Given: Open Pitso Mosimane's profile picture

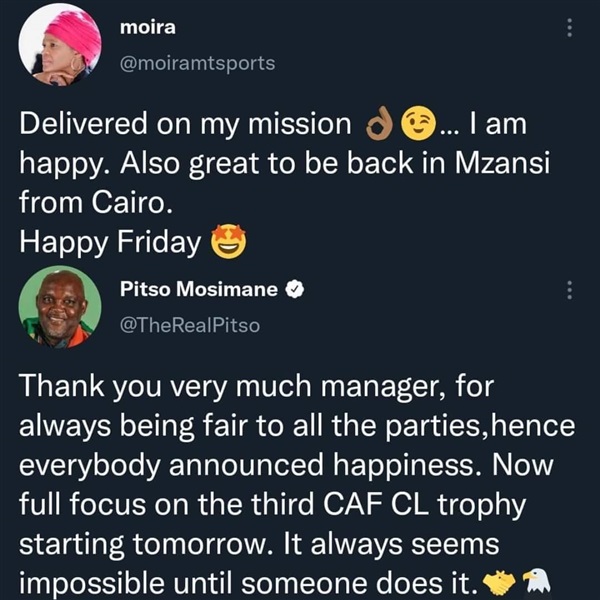Looking at the screenshot, I should pyautogui.click(x=60, y=307).
